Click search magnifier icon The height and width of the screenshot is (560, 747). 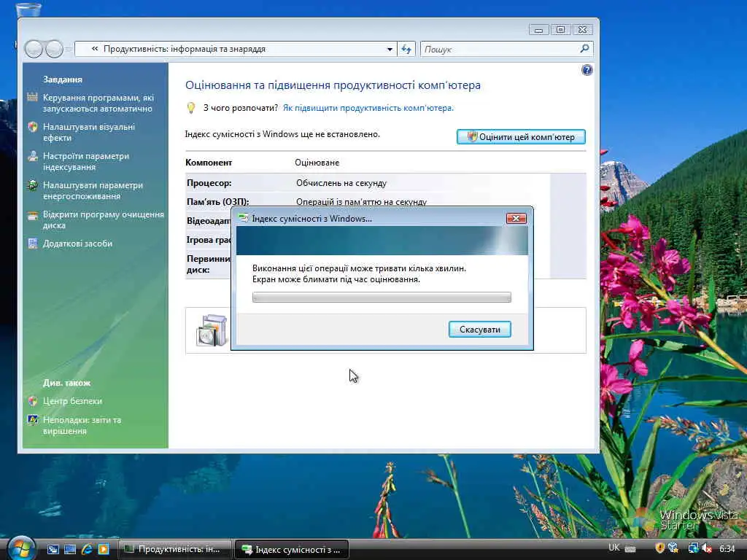point(585,49)
